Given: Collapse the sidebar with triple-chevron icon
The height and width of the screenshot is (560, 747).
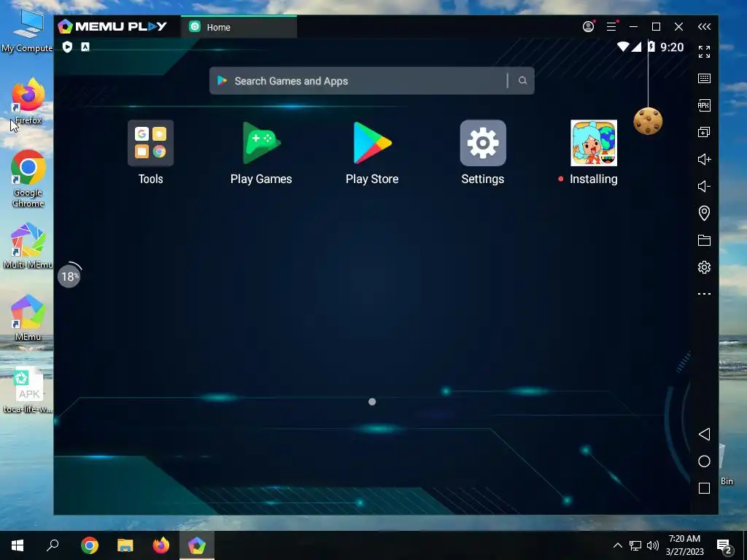Looking at the screenshot, I should 704,27.
